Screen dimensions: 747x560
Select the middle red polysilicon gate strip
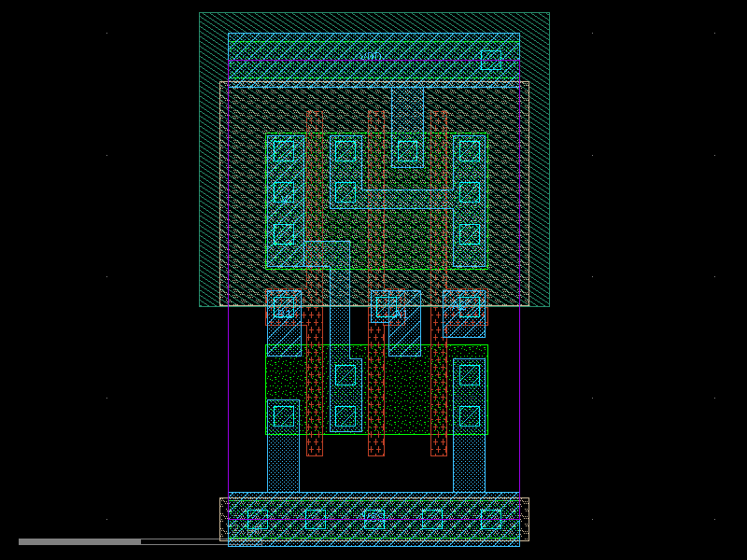376,284
